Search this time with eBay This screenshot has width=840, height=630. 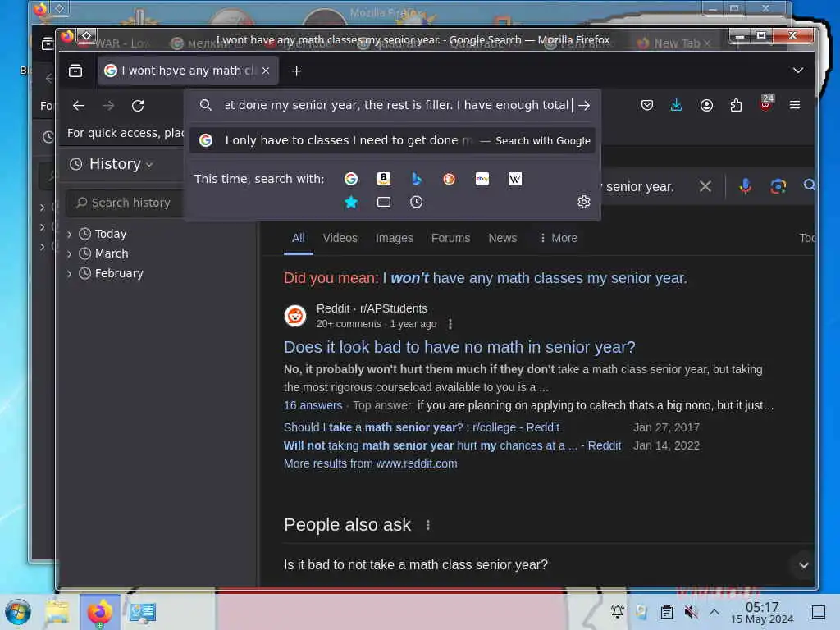tap(482, 179)
